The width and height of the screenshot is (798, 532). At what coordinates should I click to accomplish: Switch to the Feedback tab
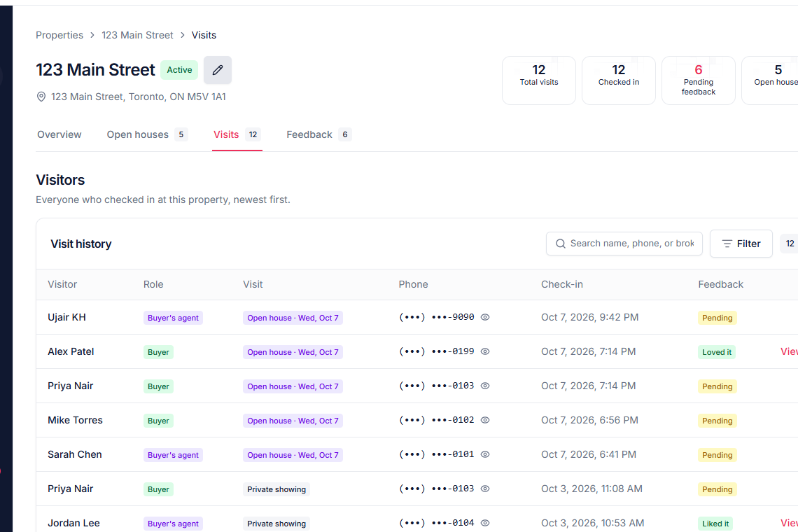(318, 134)
